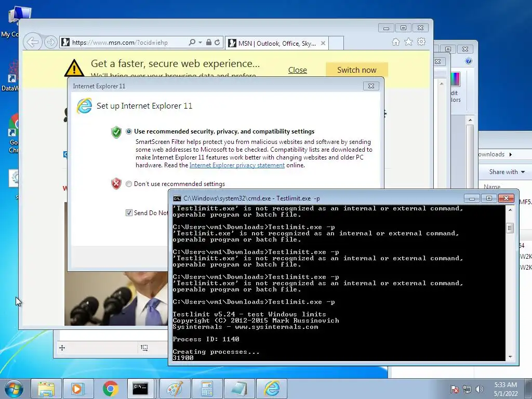This screenshot has height=399, width=532.
Task: Switch to Command Prompt taskbar button
Action: (140, 389)
